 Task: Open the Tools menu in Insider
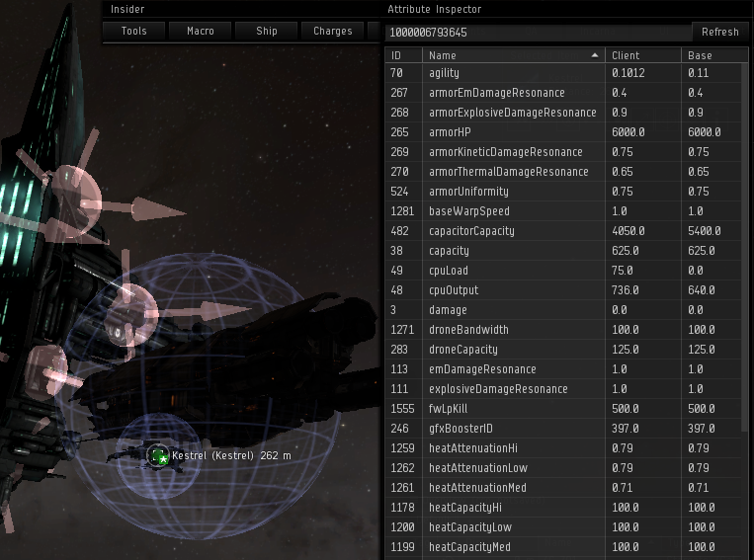133,31
